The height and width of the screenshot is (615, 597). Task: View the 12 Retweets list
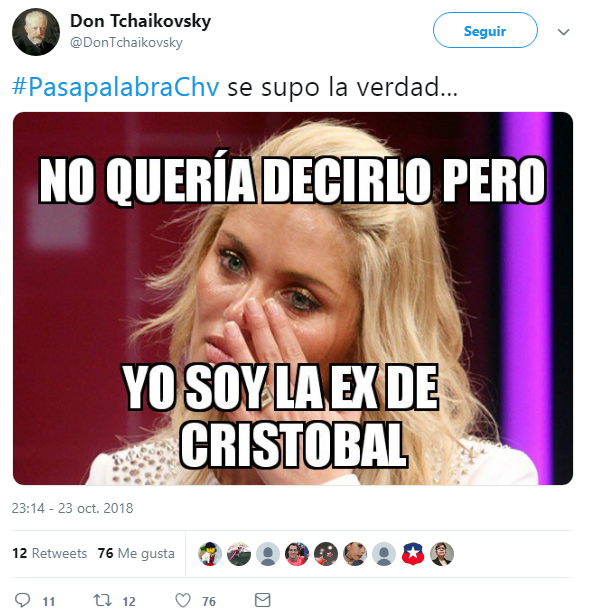coord(50,553)
